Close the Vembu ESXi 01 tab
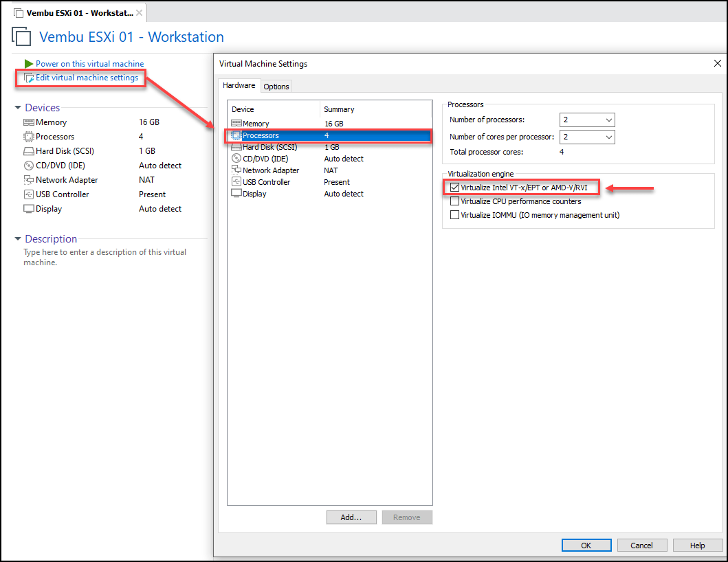This screenshot has width=728, height=562. coord(140,13)
